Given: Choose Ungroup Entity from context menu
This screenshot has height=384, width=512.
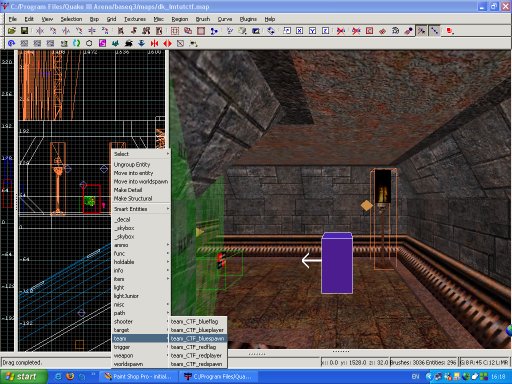Looking at the screenshot, I should [x=141, y=164].
